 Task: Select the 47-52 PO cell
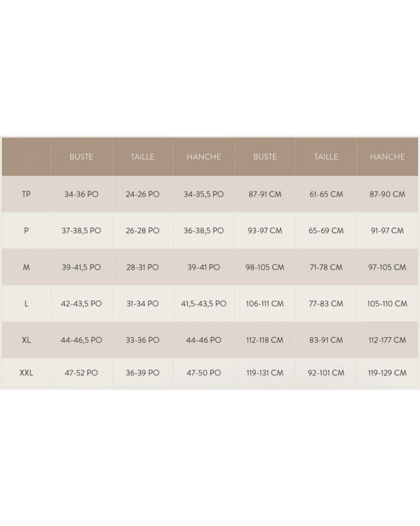pyautogui.click(x=81, y=373)
